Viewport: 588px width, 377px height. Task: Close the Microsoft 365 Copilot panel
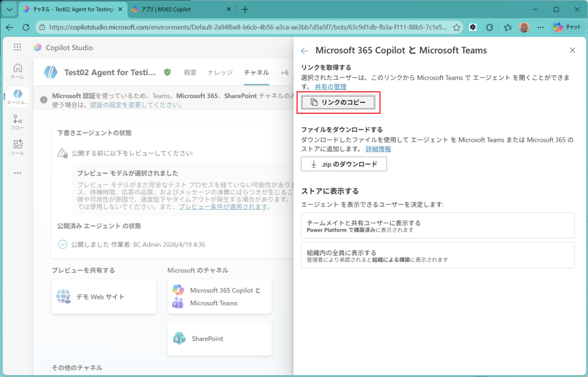tap(572, 51)
